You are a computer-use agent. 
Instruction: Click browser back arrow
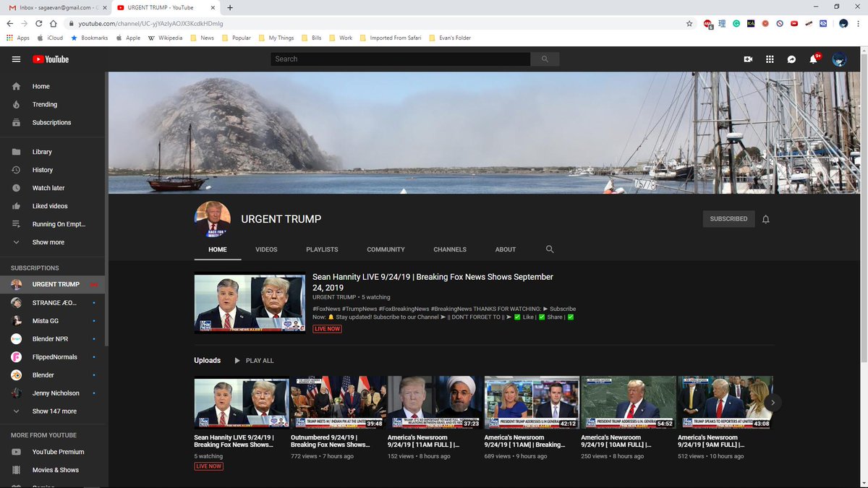coord(9,23)
